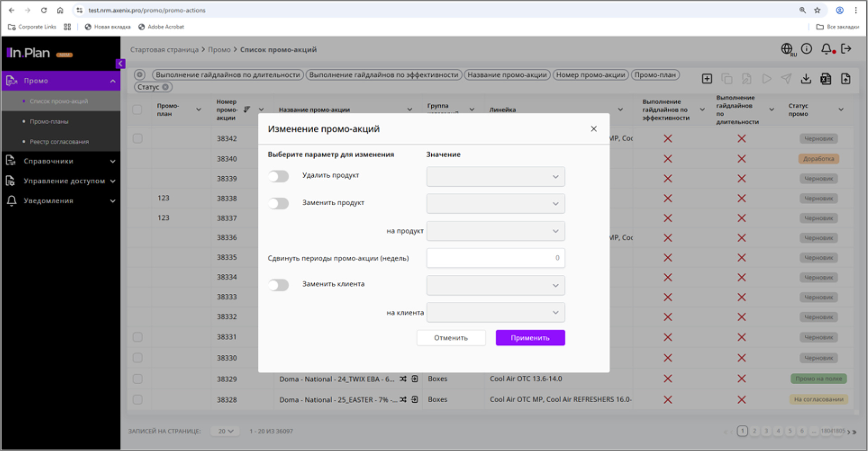Open 'Промо-планы' in the sidebar
The width and height of the screenshot is (868, 452).
click(x=49, y=122)
